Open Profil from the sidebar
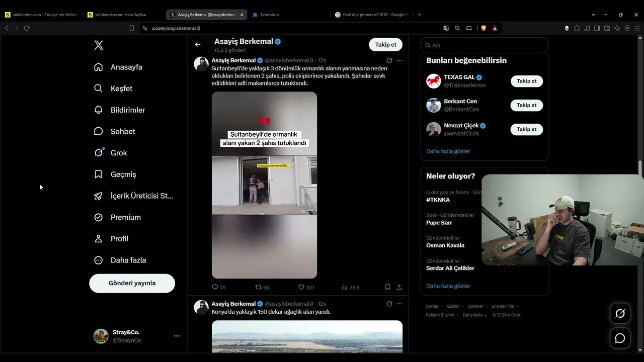This screenshot has height=362, width=644. pyautogui.click(x=112, y=239)
